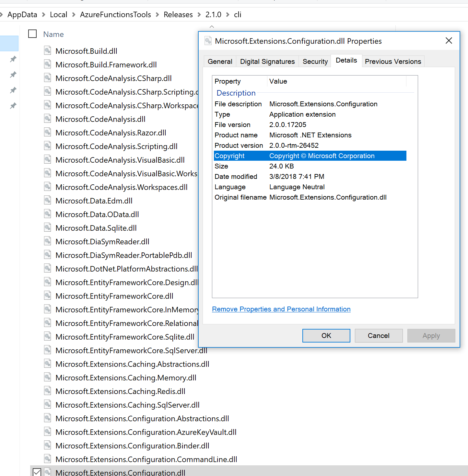Image resolution: width=468 pixels, height=476 pixels.
Task: Click the Microsoft.Build.Framework.dll file icon
Action: click(48, 64)
